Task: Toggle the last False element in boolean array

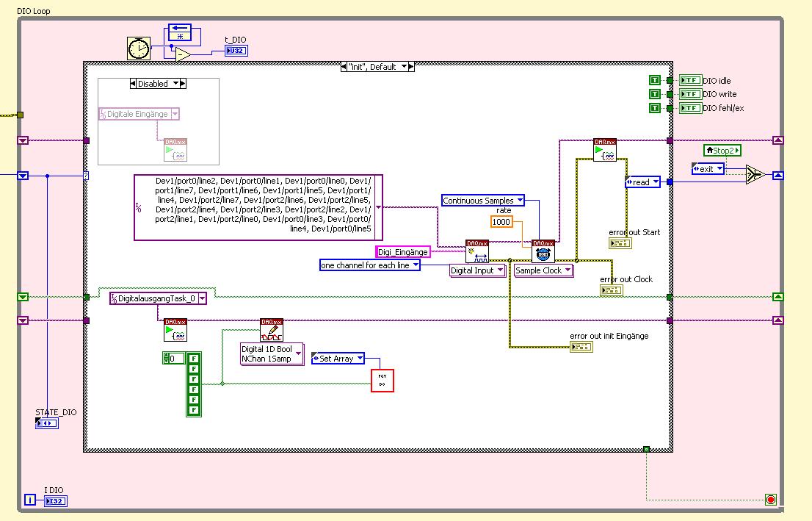Action: pyautogui.click(x=194, y=410)
